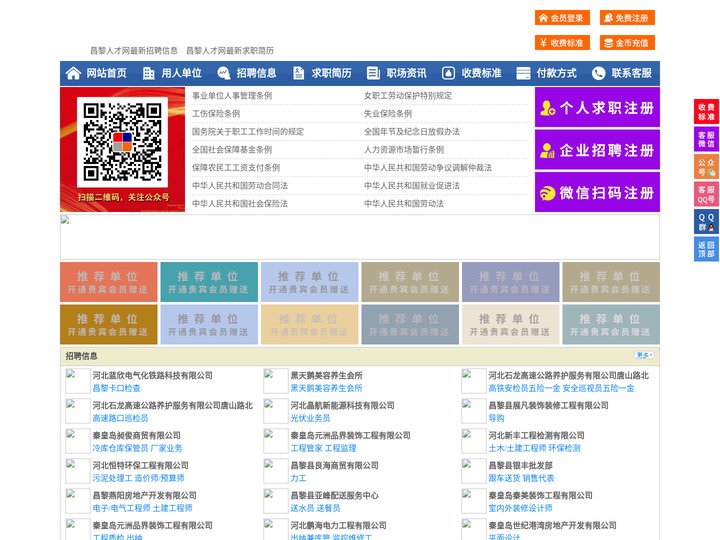Open the 工程管家 工程监理 job link
This screenshot has width=720, height=540.
323,448
